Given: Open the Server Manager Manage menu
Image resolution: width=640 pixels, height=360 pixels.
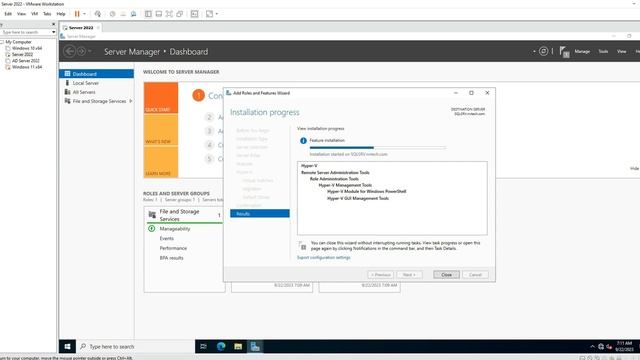Looking at the screenshot, I should (x=582, y=51).
